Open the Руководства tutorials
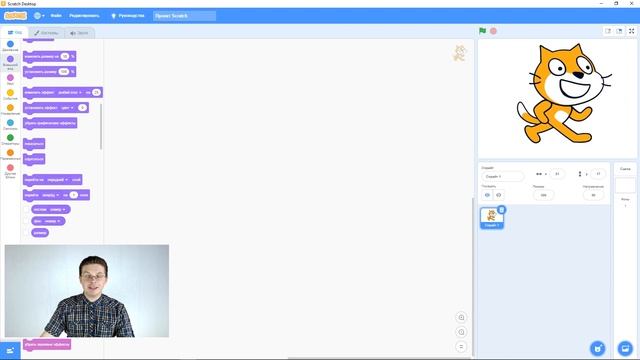Image resolution: width=640 pixels, height=360 pixels. [128, 16]
